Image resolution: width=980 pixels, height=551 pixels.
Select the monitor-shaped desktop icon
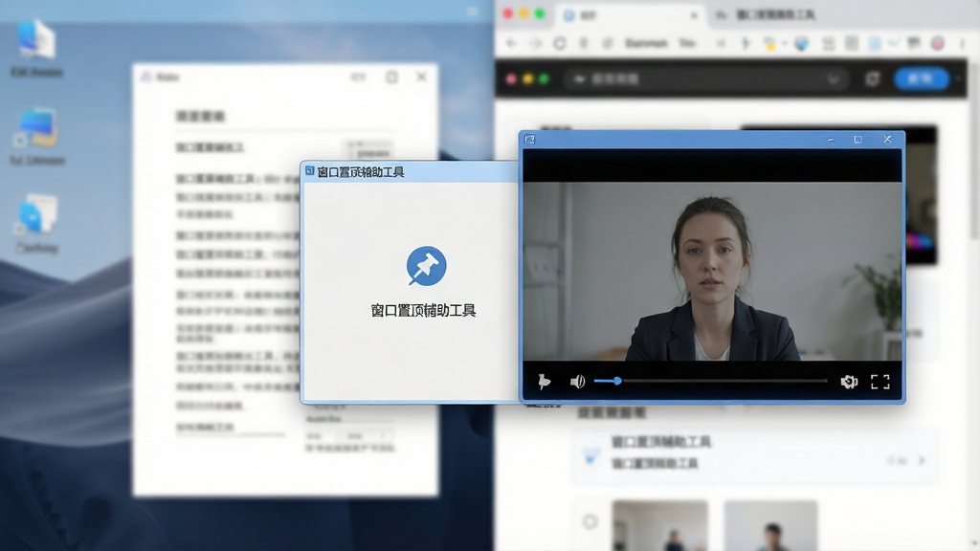(37, 127)
